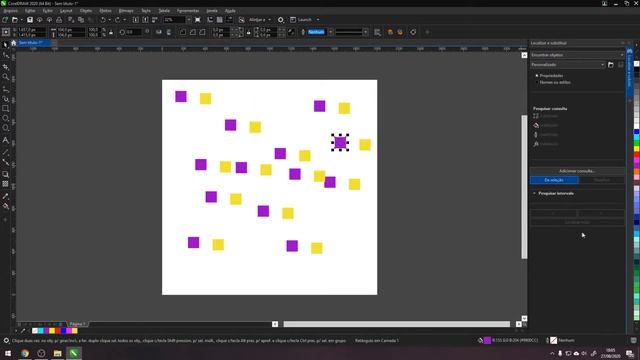This screenshot has height=360, width=640.
Task: Toggle mirror horizontally button
Action: pos(159,32)
